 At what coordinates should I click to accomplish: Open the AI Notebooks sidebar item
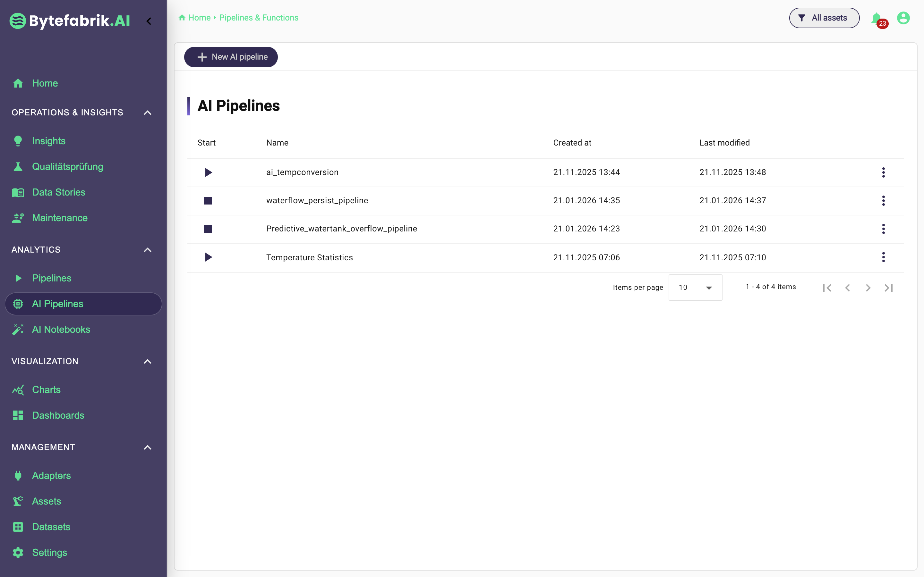click(61, 329)
